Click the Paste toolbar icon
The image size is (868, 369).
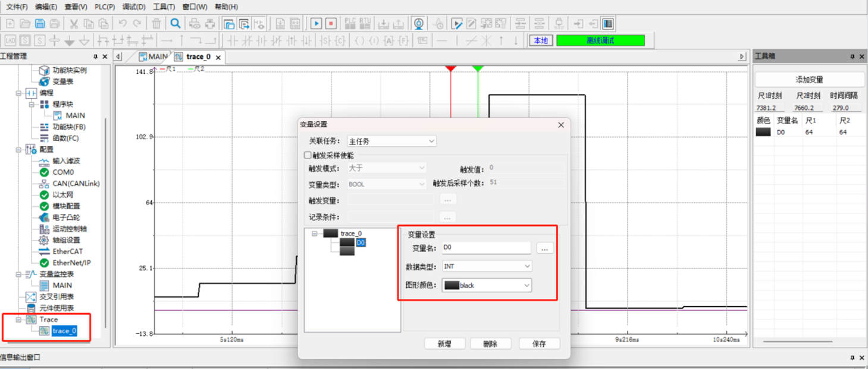pyautogui.click(x=104, y=24)
